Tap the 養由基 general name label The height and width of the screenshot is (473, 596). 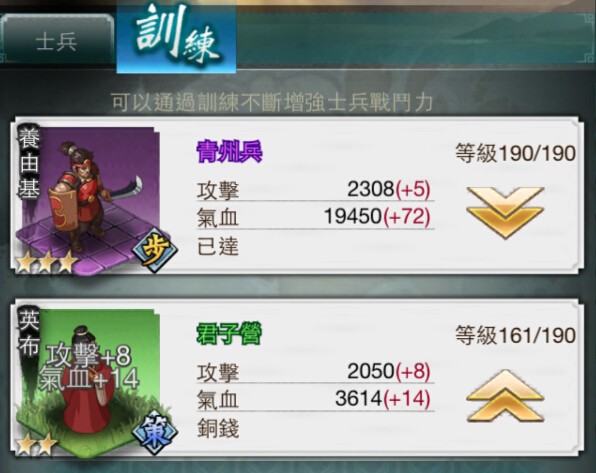pos(29,163)
